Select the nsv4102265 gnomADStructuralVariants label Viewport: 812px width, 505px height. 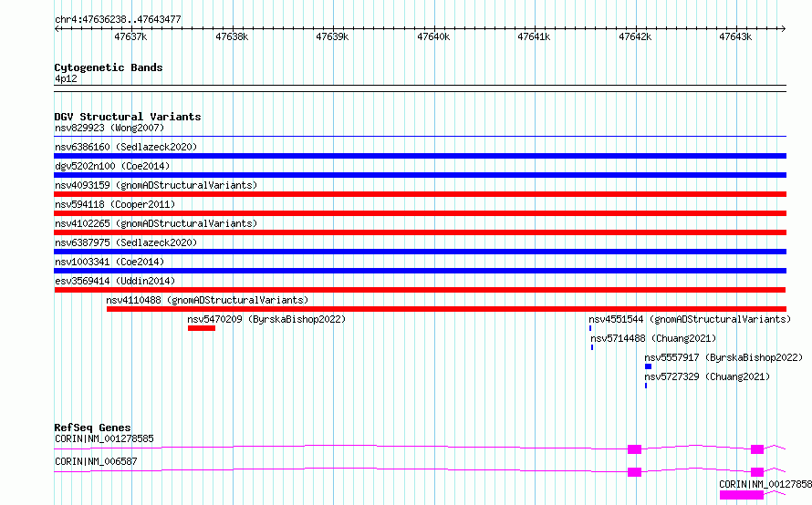click(x=156, y=223)
